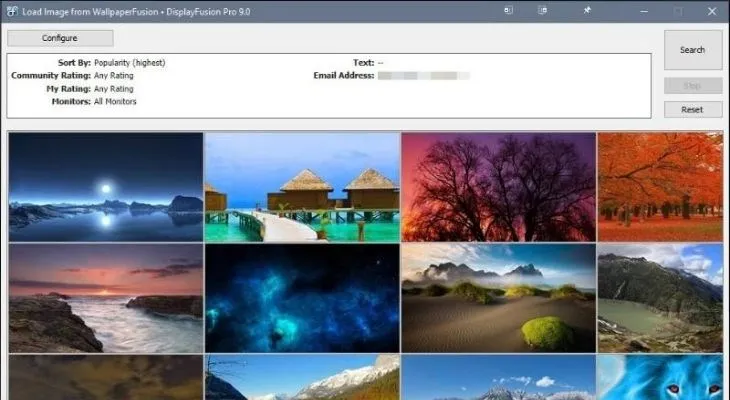The height and width of the screenshot is (400, 730).
Task: Click the Reset button
Action: click(693, 110)
